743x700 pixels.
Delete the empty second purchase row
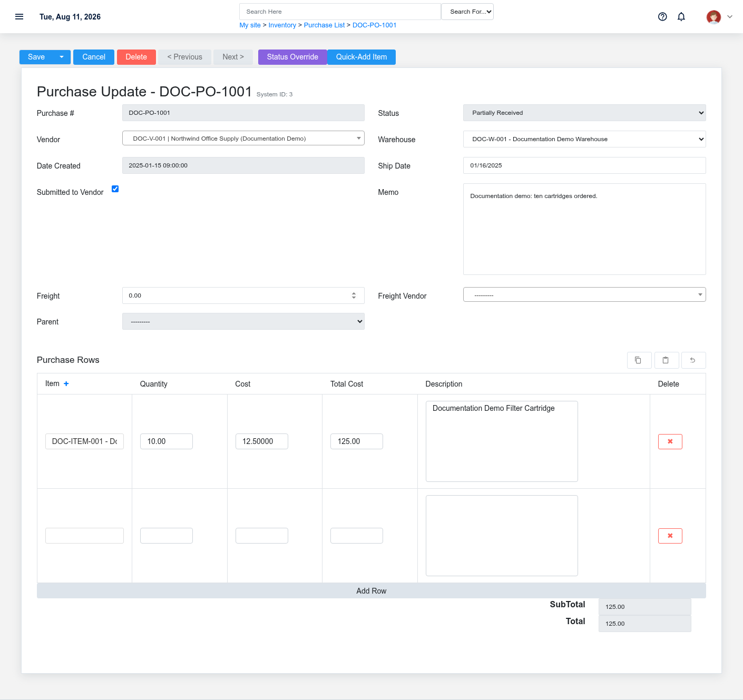670,536
